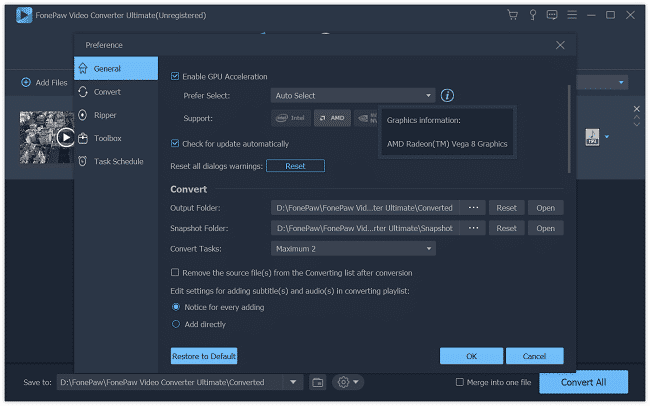Image resolution: width=650 pixels, height=406 pixels.
Task: Click the FonePaw app logo
Action: [24, 15]
